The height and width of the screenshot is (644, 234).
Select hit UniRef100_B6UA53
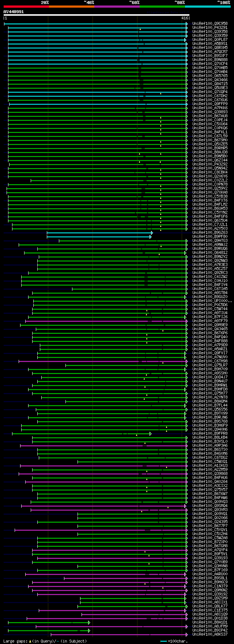coord(210,209)
